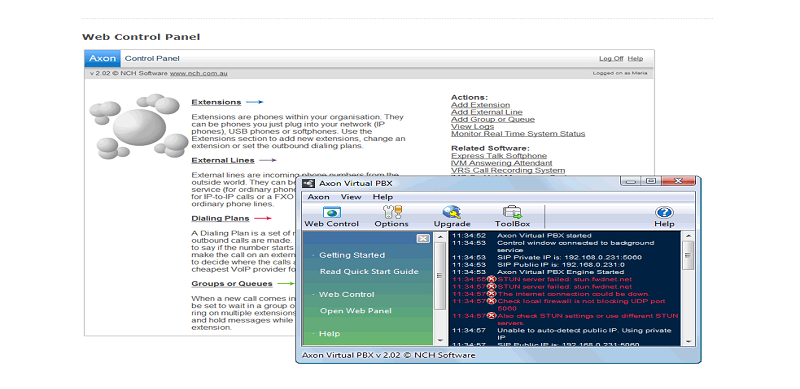This screenshot has width=800, height=389.
Task: Click the log scrollbar up arrow
Action: [x=688, y=236]
